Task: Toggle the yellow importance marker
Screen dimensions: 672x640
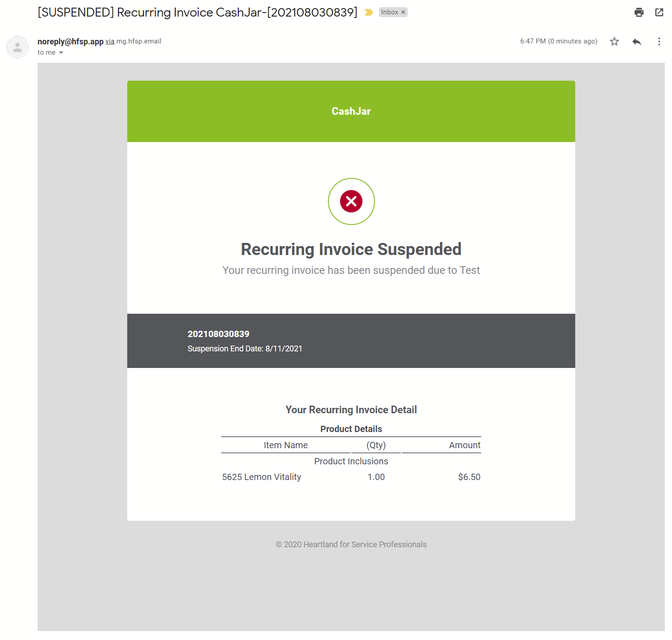Action: click(x=369, y=12)
